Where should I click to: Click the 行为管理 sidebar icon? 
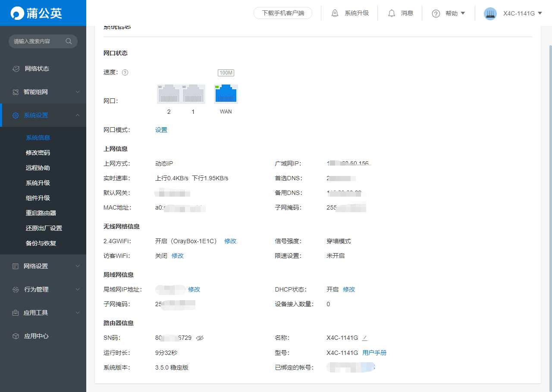(16, 289)
